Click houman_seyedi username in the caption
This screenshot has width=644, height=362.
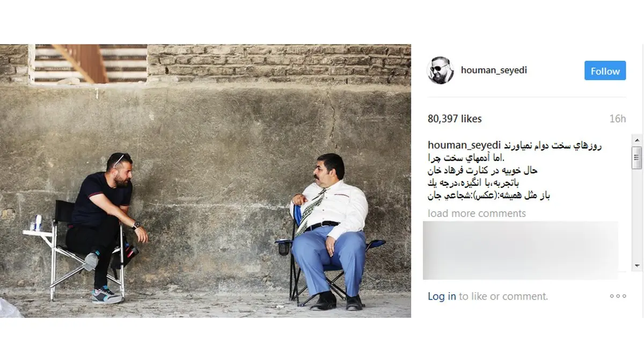coord(464,146)
